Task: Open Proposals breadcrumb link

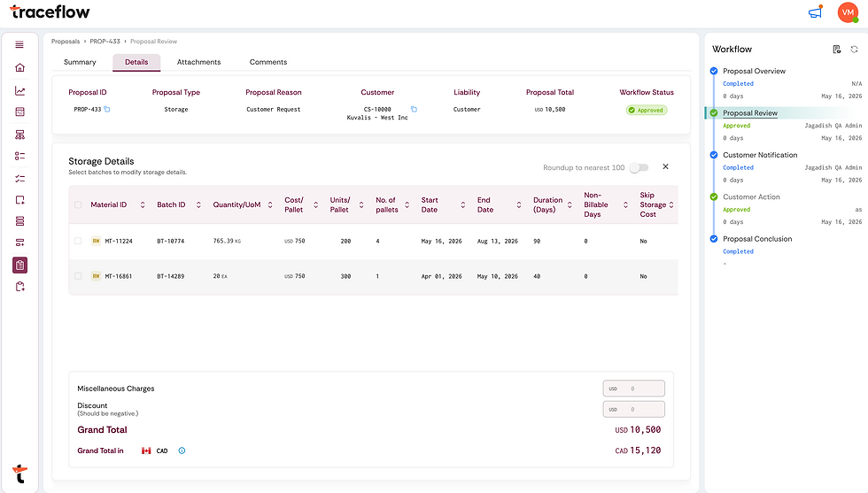Action: (66, 42)
